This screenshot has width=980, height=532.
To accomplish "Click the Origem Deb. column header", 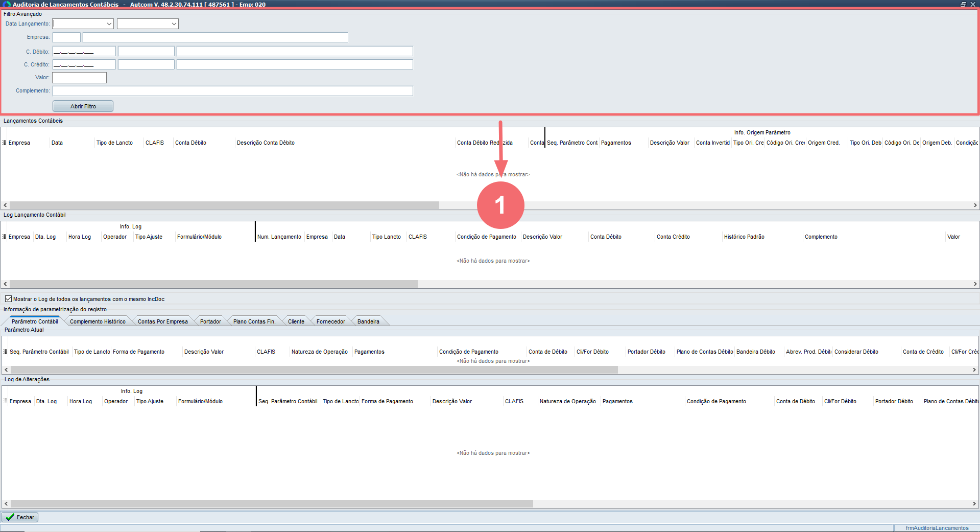I will click(x=937, y=143).
